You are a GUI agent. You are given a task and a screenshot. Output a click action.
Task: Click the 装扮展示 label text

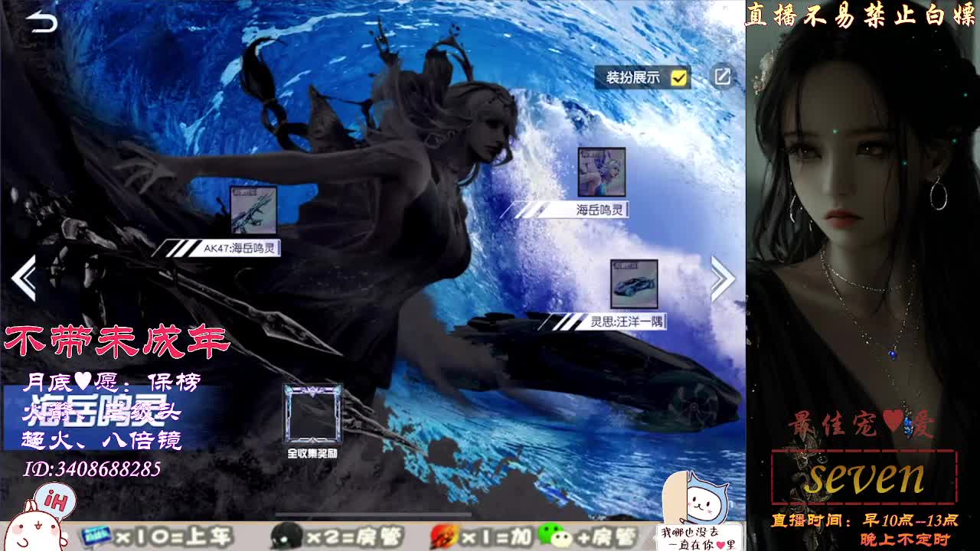pyautogui.click(x=633, y=77)
